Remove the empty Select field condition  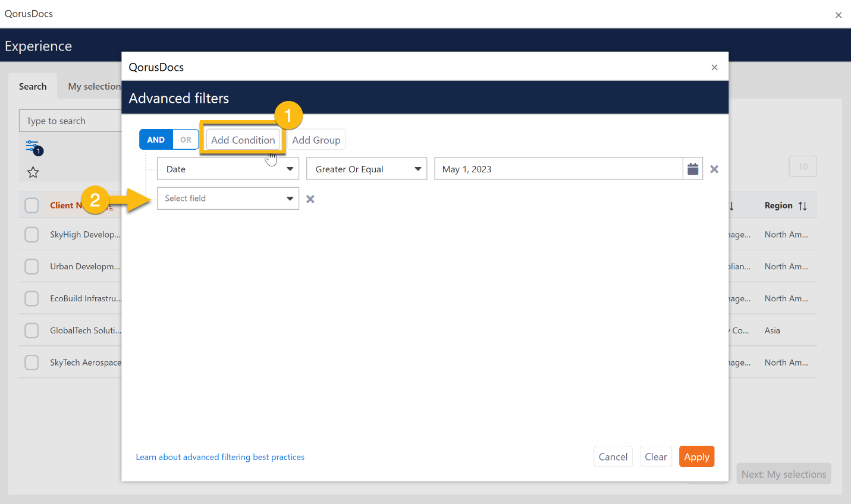click(310, 199)
